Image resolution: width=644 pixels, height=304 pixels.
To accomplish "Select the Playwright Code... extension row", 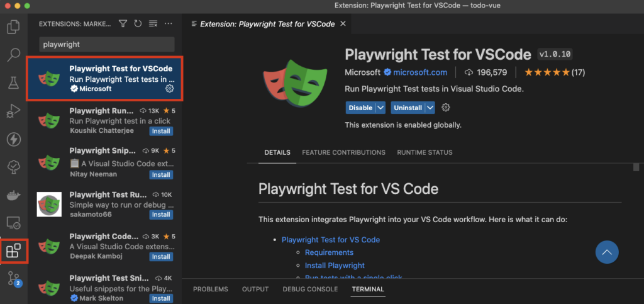I will click(x=105, y=246).
